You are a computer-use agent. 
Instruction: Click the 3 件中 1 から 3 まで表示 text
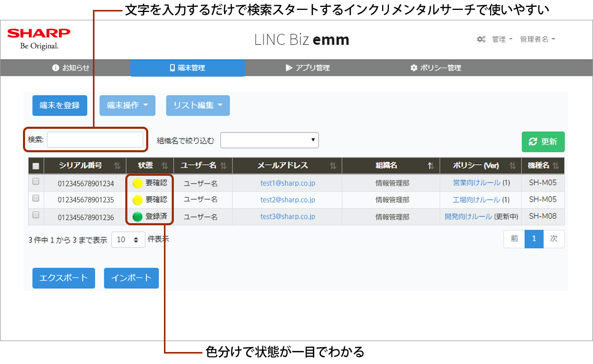pos(68,240)
